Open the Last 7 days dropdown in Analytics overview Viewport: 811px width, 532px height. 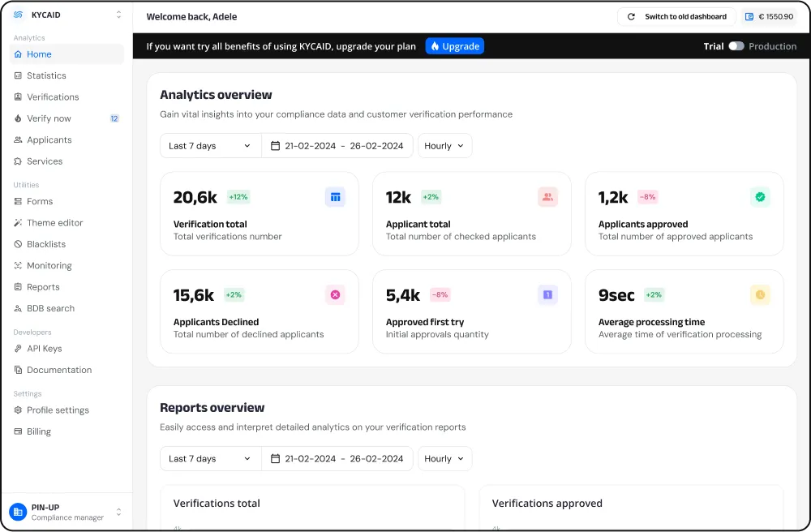pyautogui.click(x=210, y=145)
